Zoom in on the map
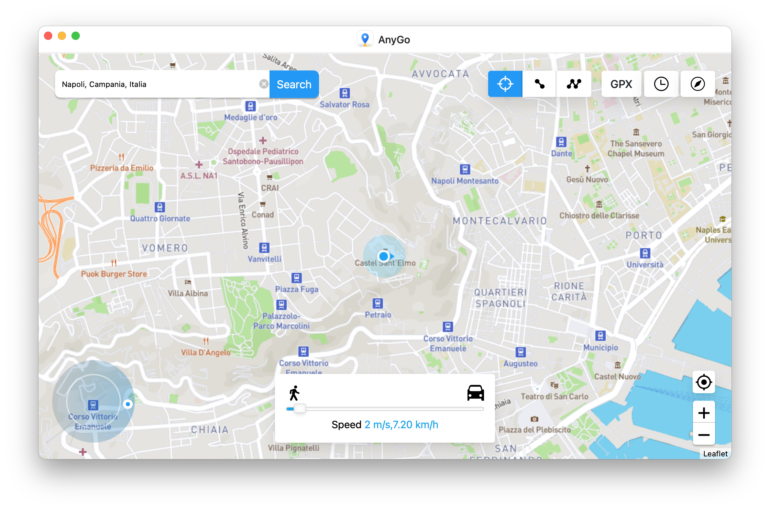 click(x=704, y=413)
